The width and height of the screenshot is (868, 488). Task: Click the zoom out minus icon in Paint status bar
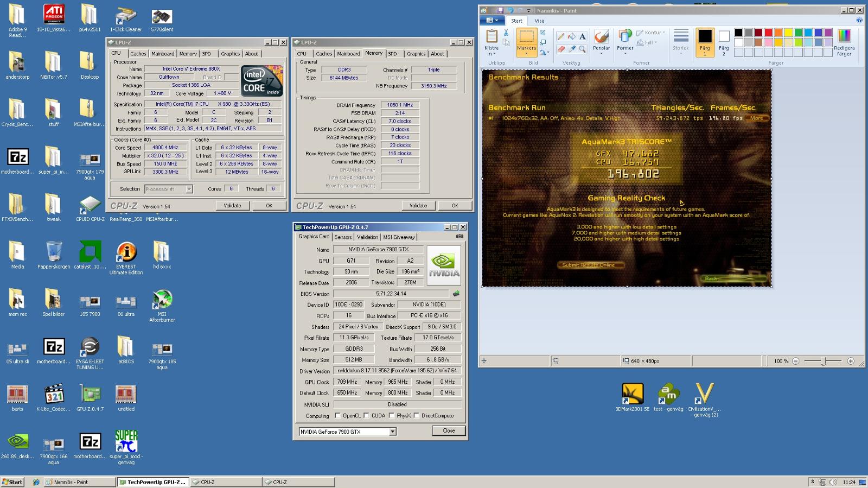[796, 361]
